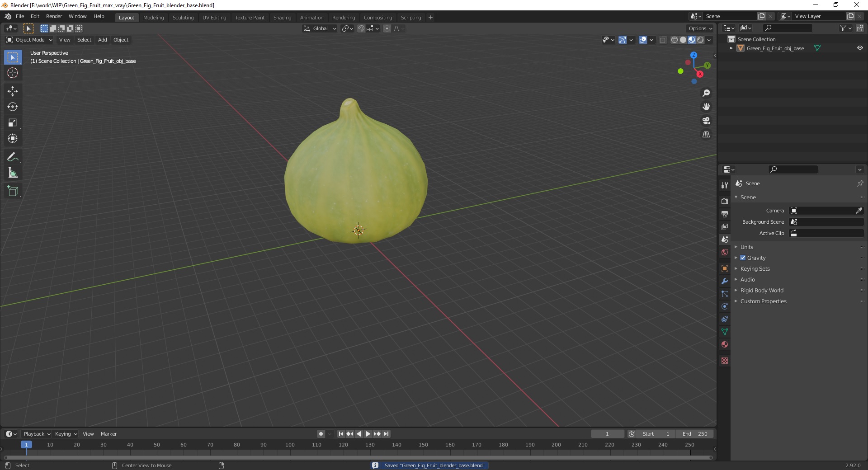Click the End frame field
This screenshot has height=470, width=868.
coord(695,434)
